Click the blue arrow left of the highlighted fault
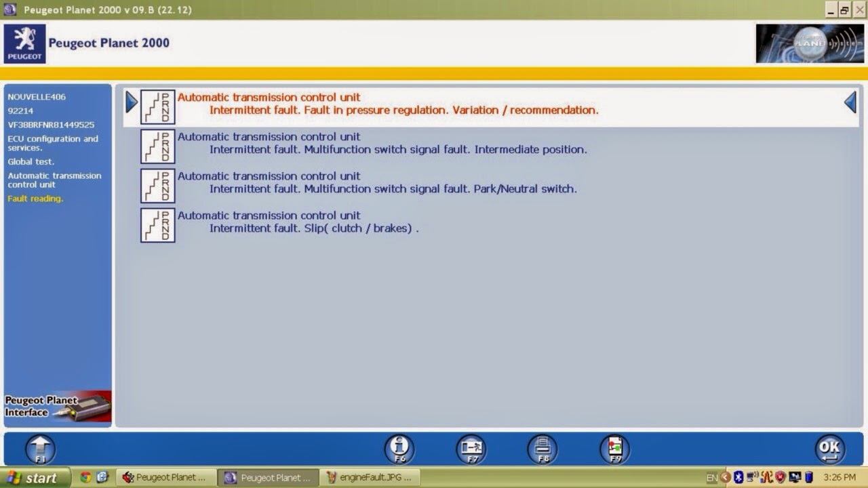The width and height of the screenshot is (868, 488). click(x=132, y=102)
